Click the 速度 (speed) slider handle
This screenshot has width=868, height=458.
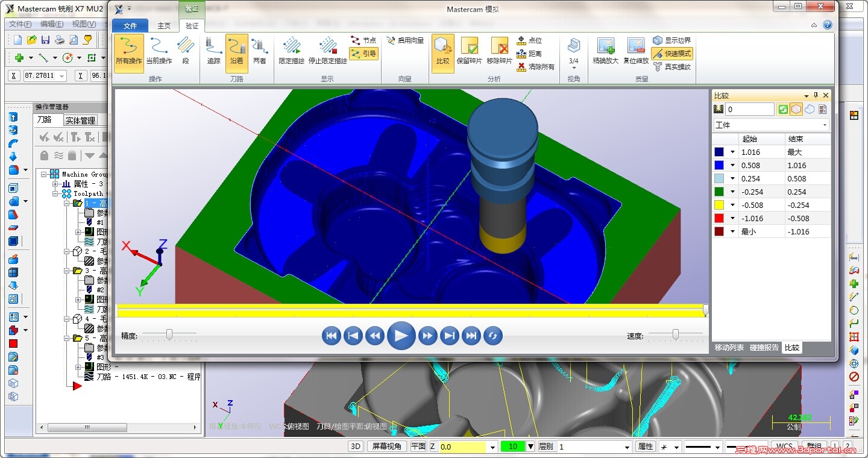coord(676,334)
